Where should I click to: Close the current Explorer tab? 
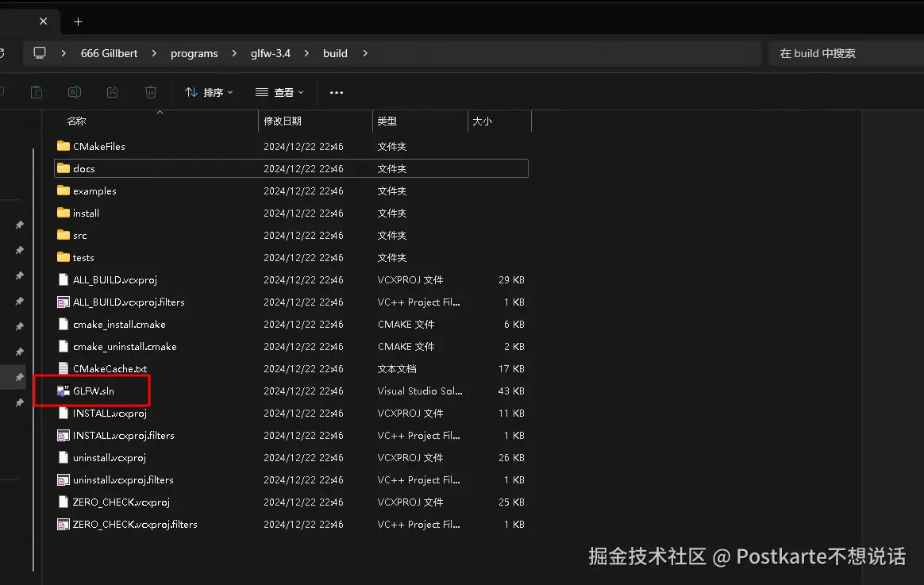pos(43,21)
